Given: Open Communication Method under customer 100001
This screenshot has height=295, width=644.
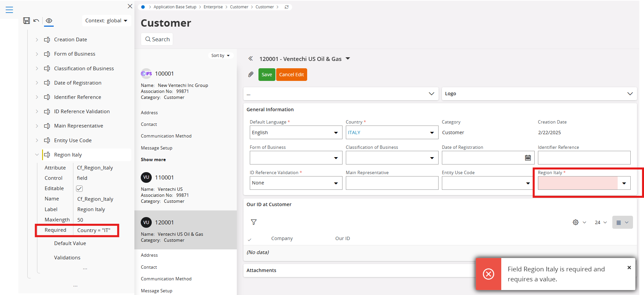Looking at the screenshot, I should tap(166, 136).
